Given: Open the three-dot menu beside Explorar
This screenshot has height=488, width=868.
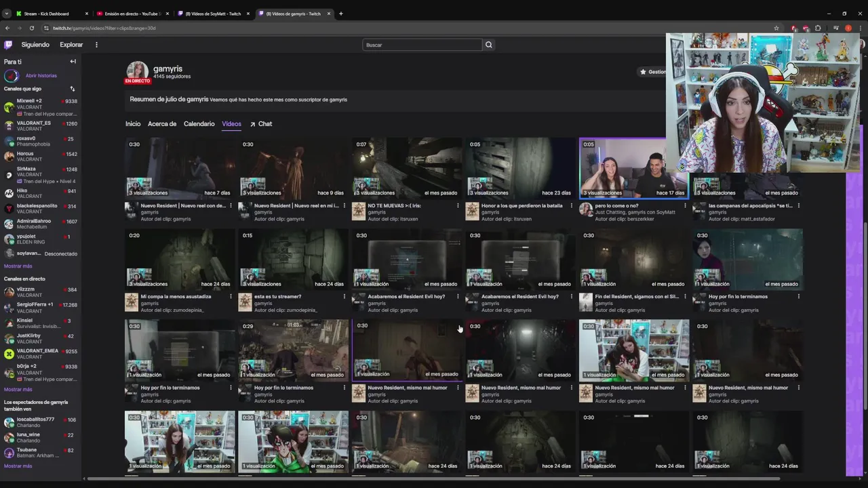Looking at the screenshot, I should pyautogui.click(x=96, y=45).
